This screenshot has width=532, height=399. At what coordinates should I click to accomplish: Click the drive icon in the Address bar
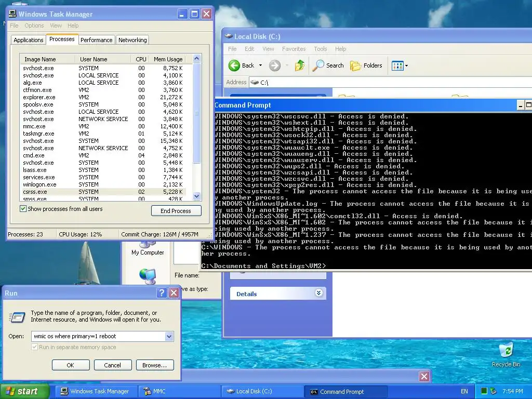click(255, 83)
